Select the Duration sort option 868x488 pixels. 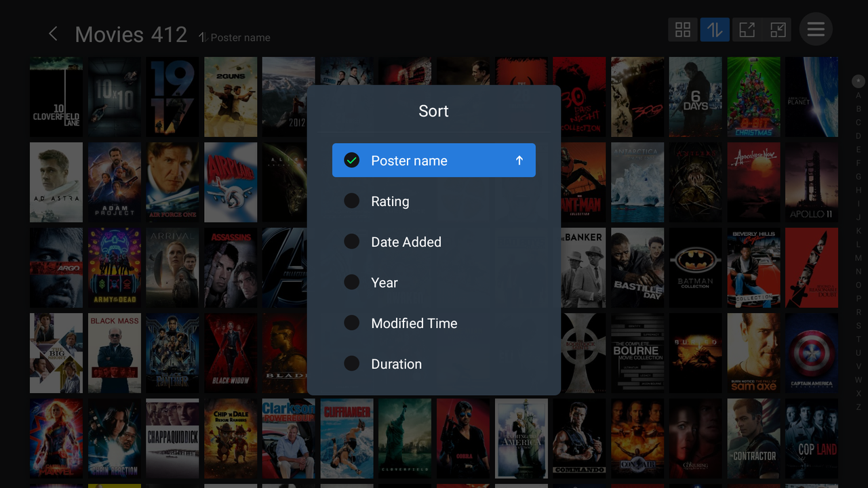point(434,364)
